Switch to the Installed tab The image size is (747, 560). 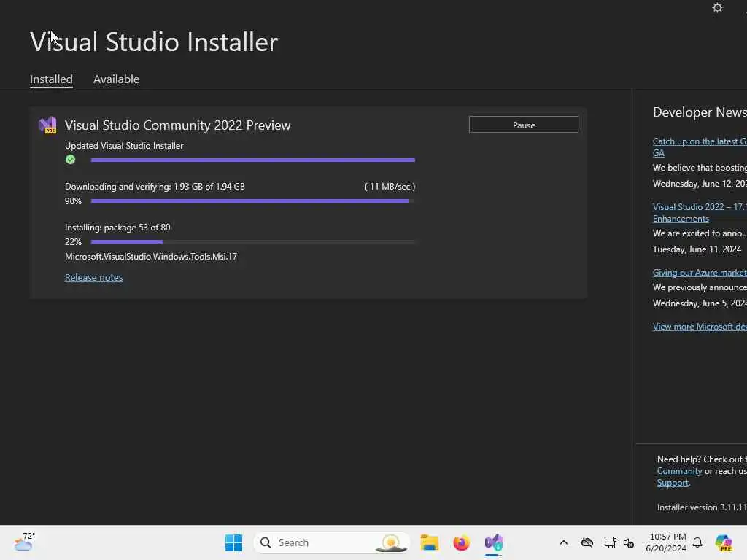click(51, 79)
